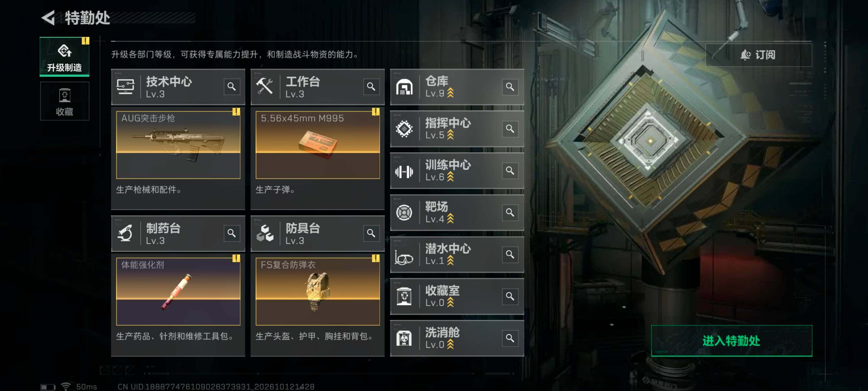This screenshot has width=868, height=391.
Task: Inspect 防具台 using its magnifier
Action: pos(371,233)
